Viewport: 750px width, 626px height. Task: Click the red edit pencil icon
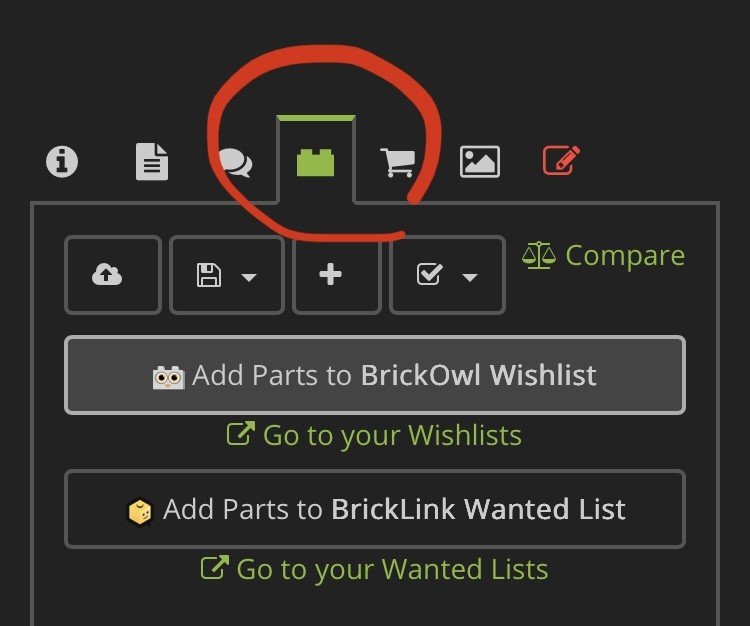point(562,160)
